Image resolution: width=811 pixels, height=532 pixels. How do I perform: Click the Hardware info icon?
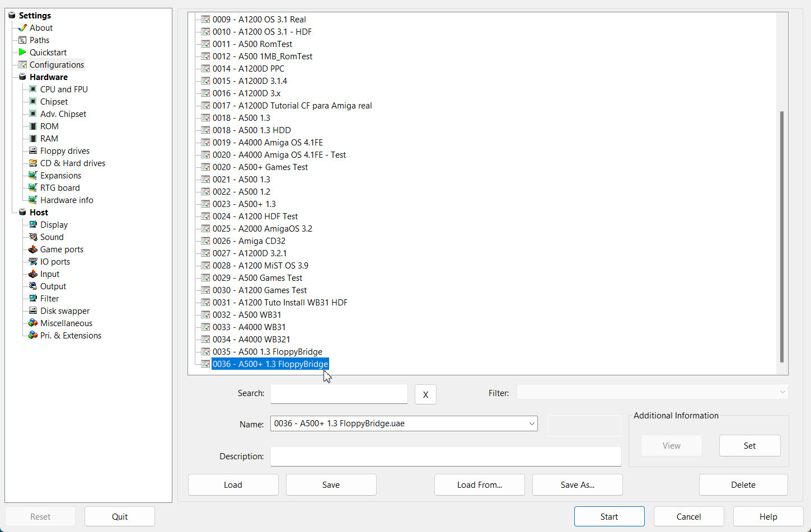[x=33, y=200]
